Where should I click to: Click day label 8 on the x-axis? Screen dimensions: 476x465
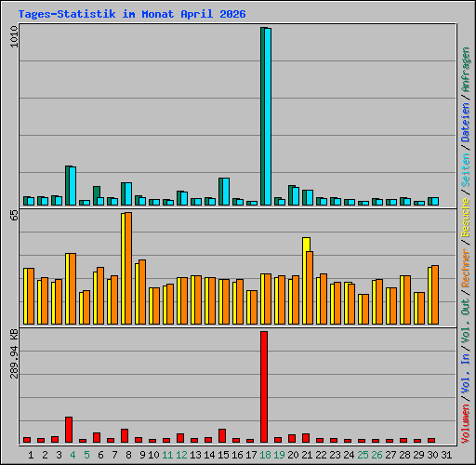coord(128,455)
